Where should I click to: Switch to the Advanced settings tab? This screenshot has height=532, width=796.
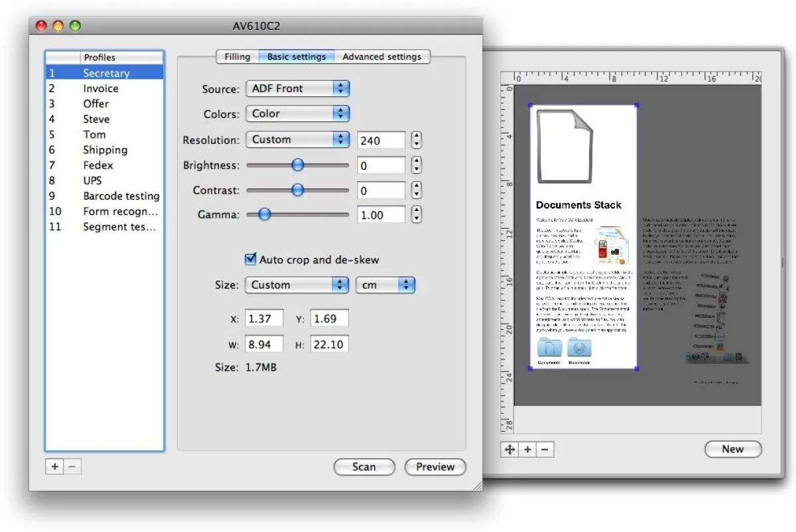[383, 56]
